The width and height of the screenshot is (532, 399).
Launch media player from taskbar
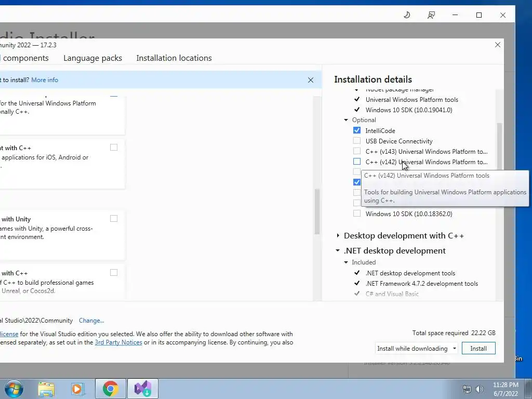click(x=77, y=389)
